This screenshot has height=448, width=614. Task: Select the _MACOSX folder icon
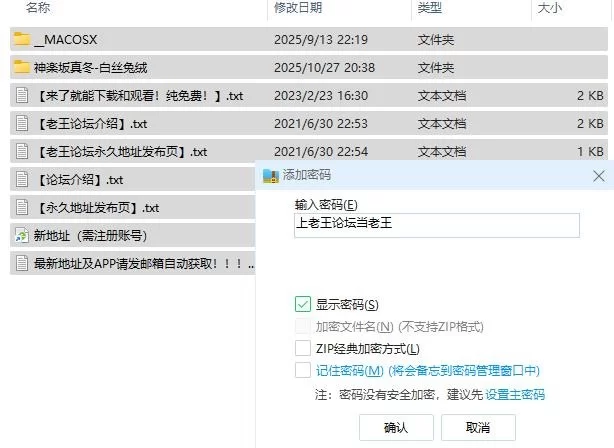click(x=22, y=39)
